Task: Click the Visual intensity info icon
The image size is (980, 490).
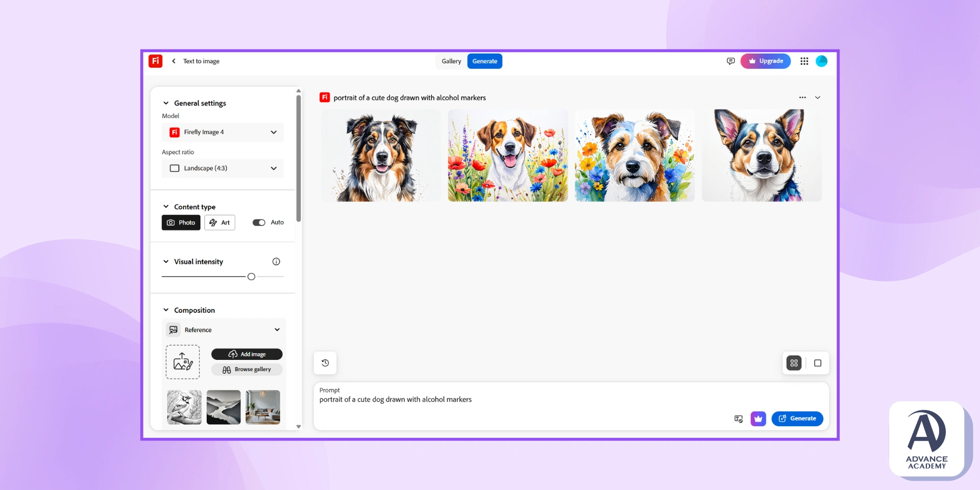Action: (x=276, y=261)
